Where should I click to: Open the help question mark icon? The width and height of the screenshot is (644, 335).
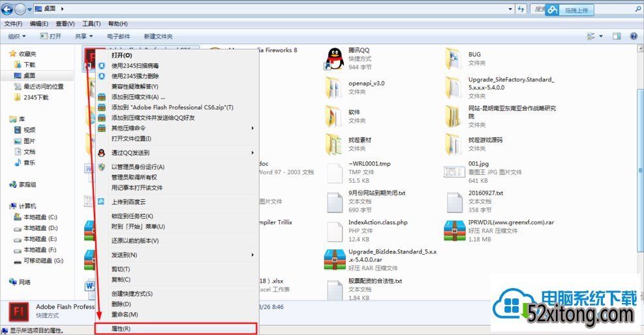click(634, 36)
